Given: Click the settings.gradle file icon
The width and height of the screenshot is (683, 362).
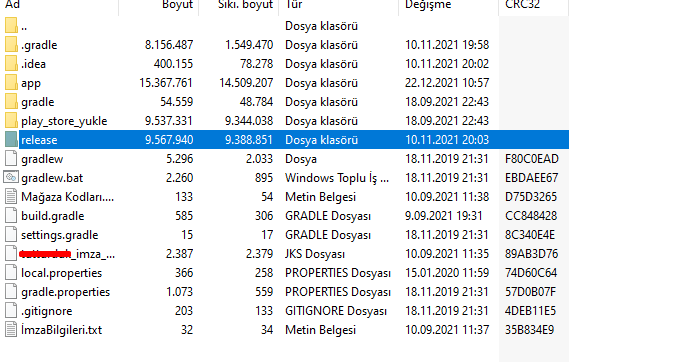Looking at the screenshot, I should pos(11,234).
